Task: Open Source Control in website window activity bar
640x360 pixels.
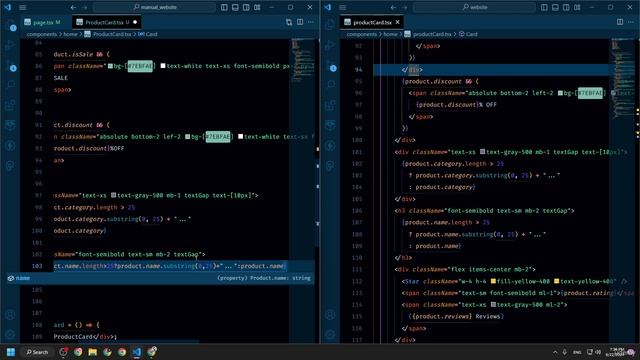Action: [x=331, y=65]
